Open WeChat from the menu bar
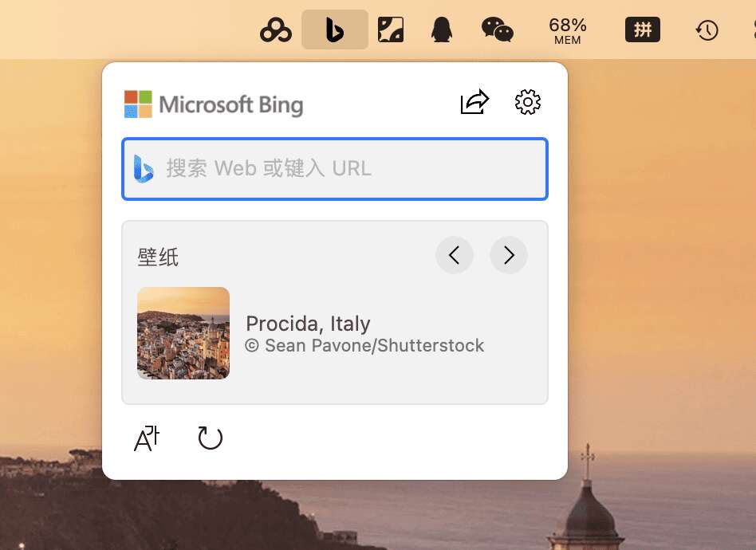756x550 pixels. pyautogui.click(x=497, y=29)
